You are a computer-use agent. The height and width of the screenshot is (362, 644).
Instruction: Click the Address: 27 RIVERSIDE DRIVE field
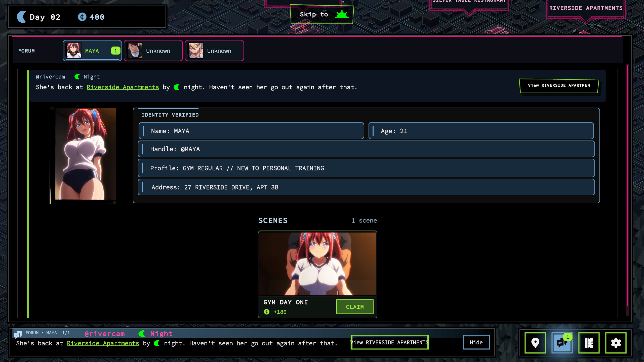pyautogui.click(x=366, y=187)
